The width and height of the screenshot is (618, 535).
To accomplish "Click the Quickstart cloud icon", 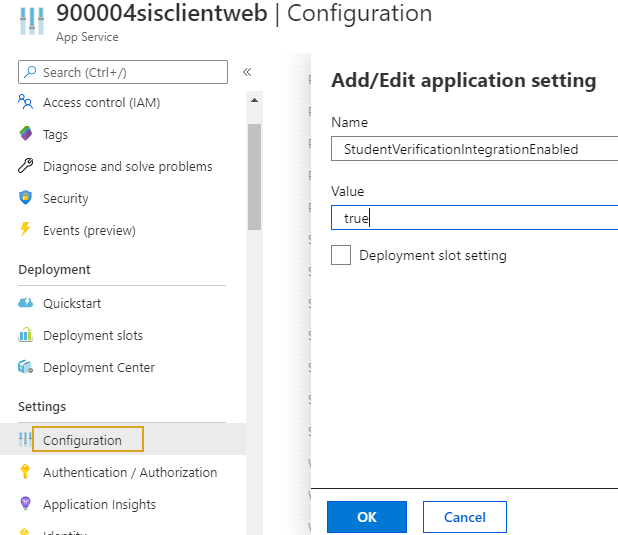I will tap(26, 303).
